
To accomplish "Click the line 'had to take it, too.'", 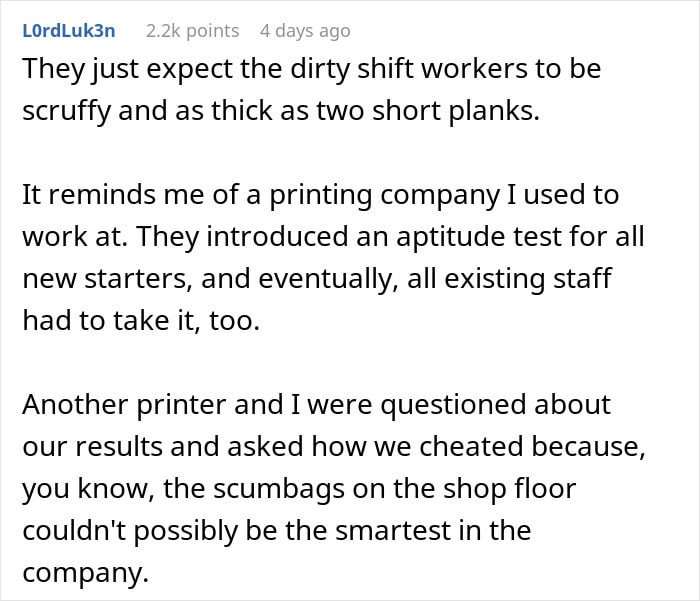I will pyautogui.click(x=141, y=321).
